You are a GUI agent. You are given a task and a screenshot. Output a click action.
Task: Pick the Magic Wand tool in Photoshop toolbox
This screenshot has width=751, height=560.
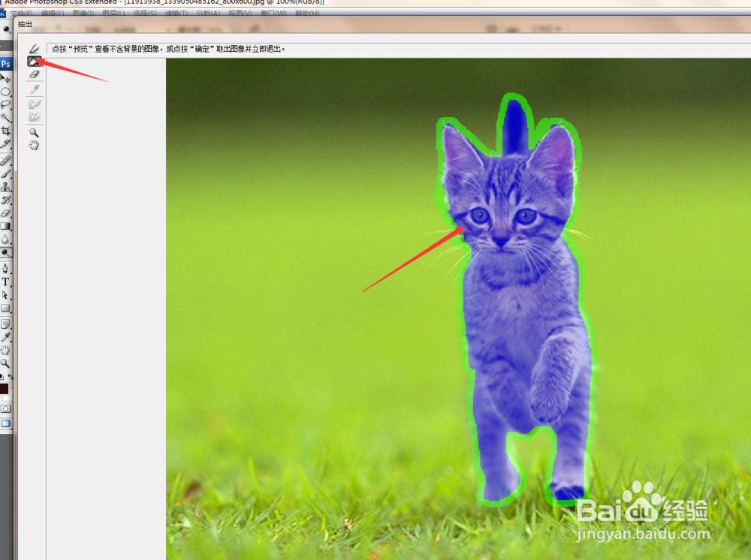6,117
